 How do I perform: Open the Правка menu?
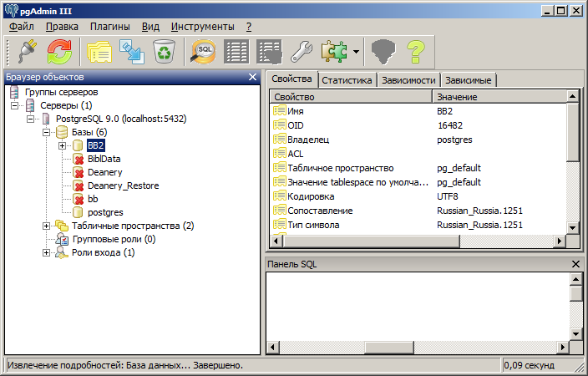click(x=62, y=27)
